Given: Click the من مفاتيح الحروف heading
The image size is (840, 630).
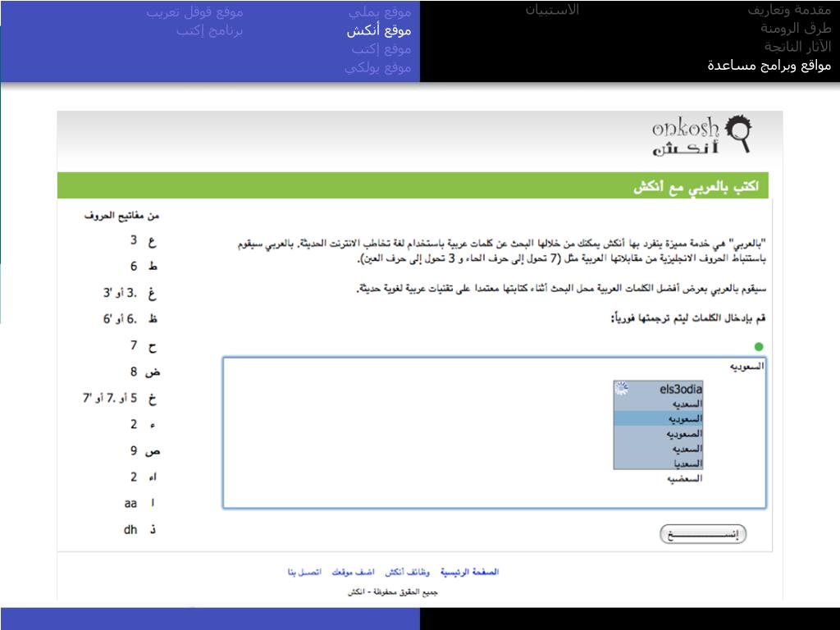Looking at the screenshot, I should click(121, 216).
